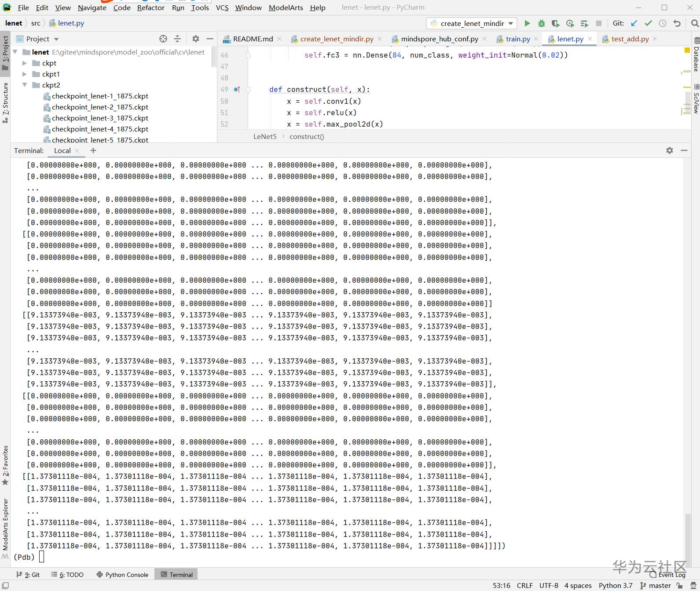Click the lock icon in the status bar

click(x=680, y=585)
